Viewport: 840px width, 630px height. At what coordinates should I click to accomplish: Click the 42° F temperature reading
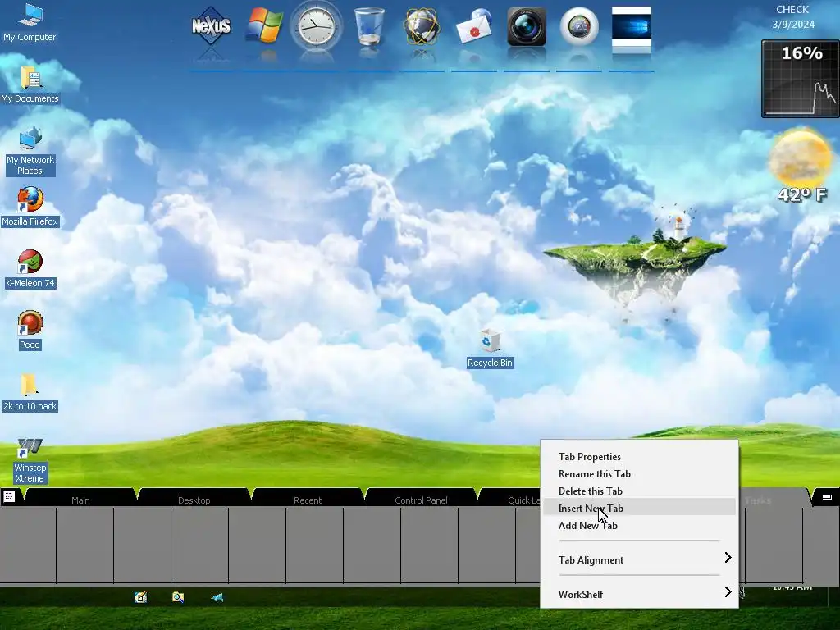point(801,194)
